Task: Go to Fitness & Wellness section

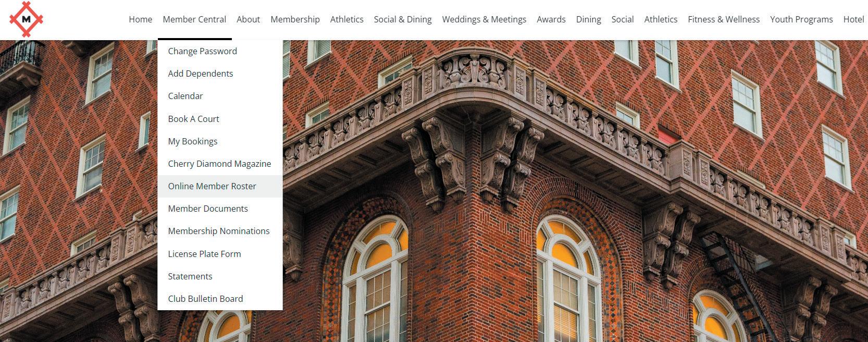Action: pyautogui.click(x=724, y=19)
